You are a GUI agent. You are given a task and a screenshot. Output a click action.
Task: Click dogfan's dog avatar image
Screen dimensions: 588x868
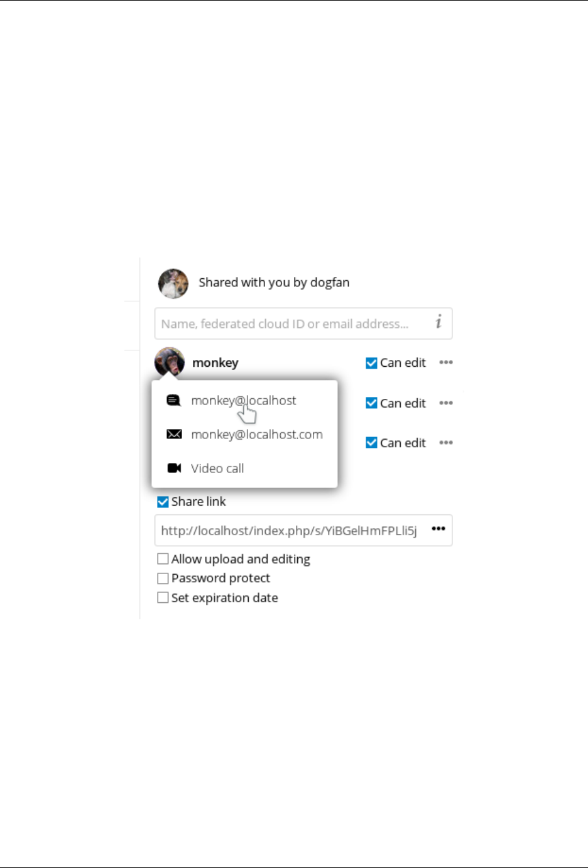[173, 283]
